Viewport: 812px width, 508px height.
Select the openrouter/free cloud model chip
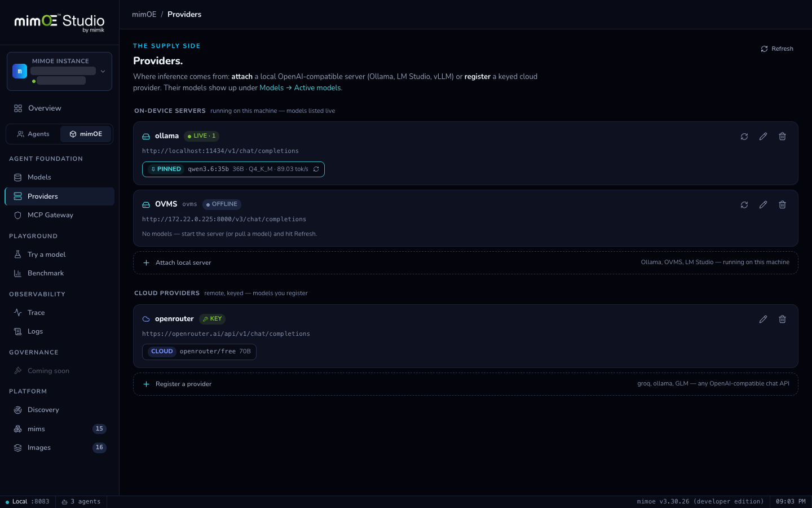point(199,352)
